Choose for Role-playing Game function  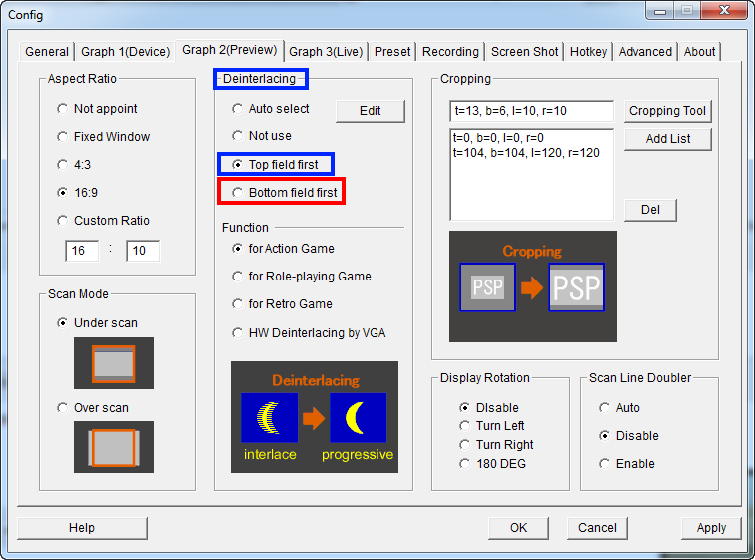[x=302, y=277]
